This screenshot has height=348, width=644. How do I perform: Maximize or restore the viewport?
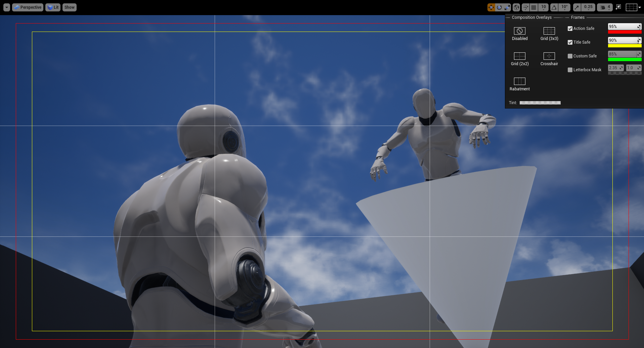click(618, 7)
